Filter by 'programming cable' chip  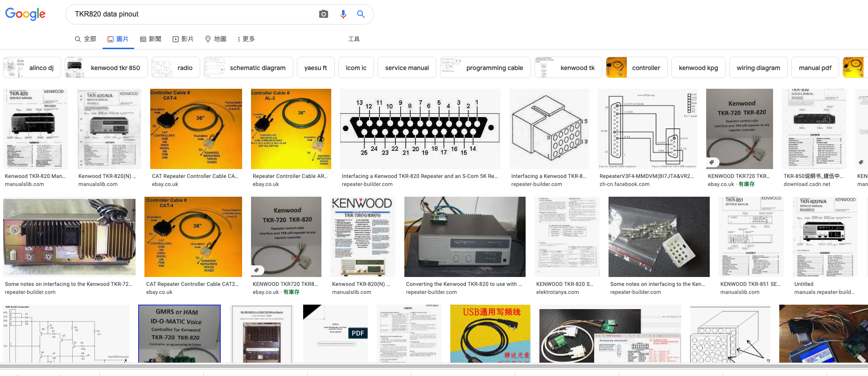coord(485,67)
